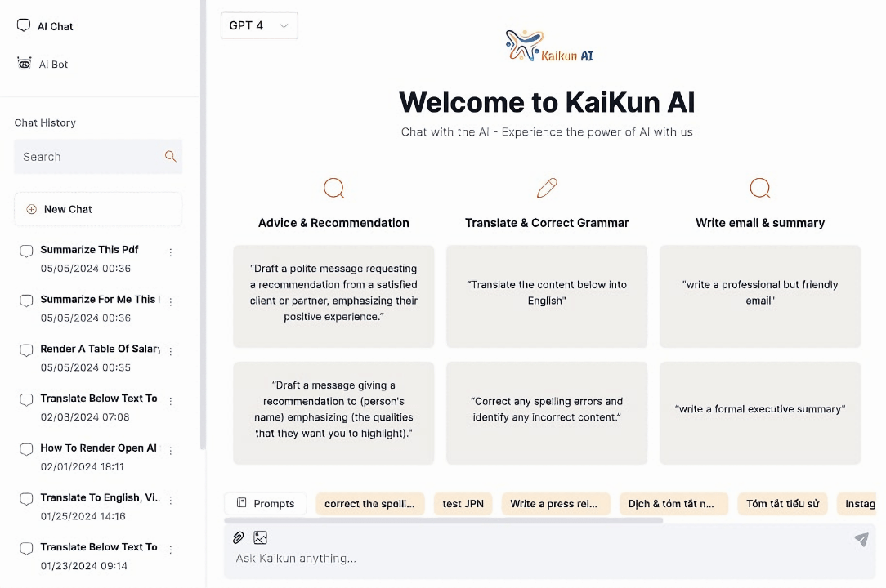886x588 pixels.
Task: Select the partially visible 'Instag' prompt chip
Action: coord(857,503)
